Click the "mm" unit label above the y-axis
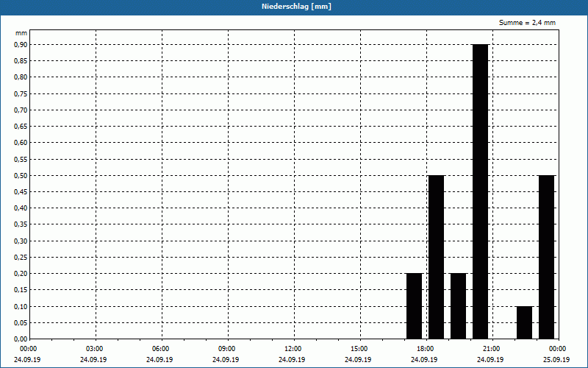Screen dimensions: 588x368 coord(21,33)
